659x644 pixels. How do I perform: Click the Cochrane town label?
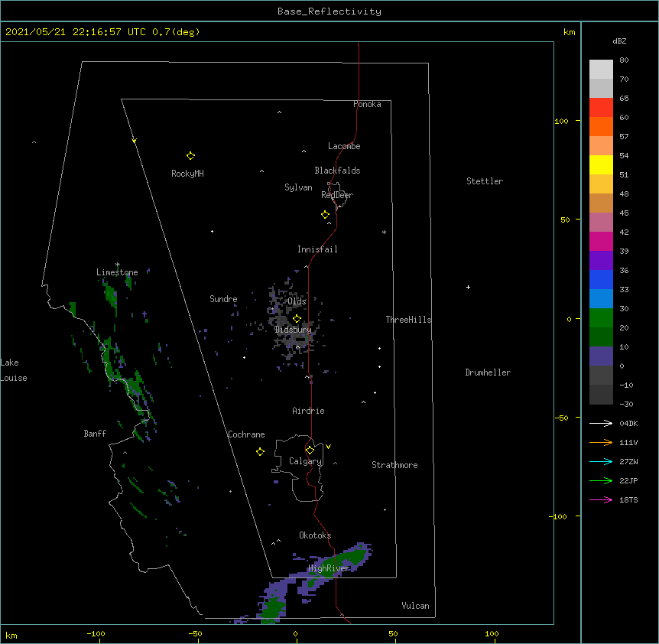coord(246,434)
